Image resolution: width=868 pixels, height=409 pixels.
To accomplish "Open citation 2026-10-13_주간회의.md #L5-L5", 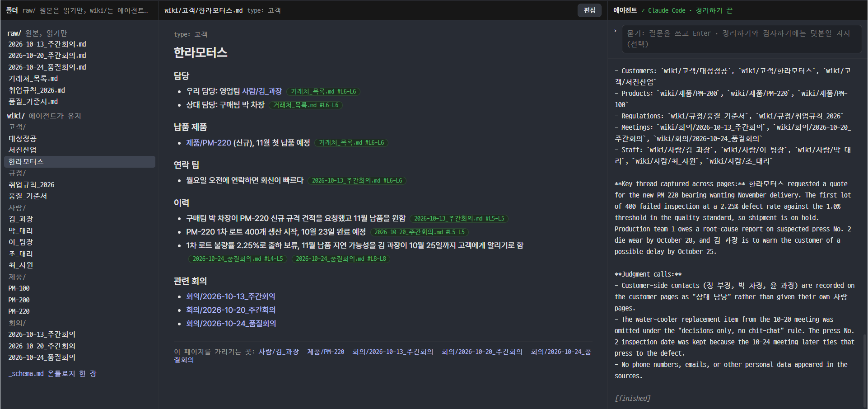I will point(459,219).
